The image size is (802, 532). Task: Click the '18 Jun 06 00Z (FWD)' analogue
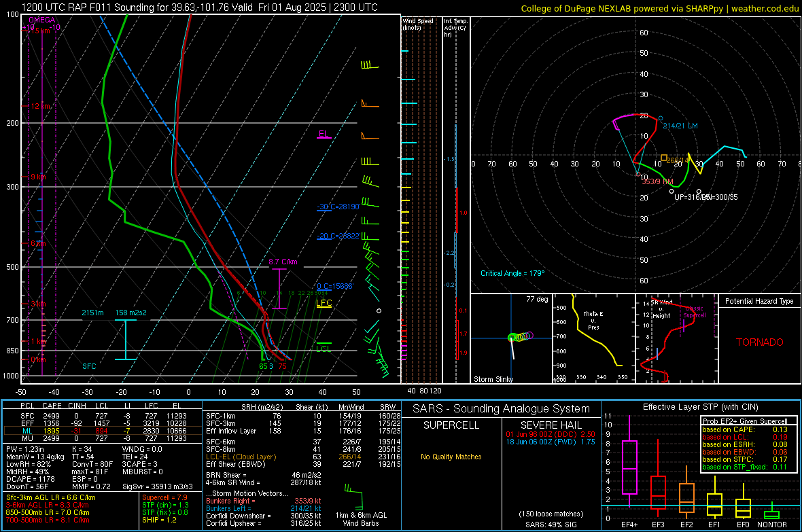[551, 442]
